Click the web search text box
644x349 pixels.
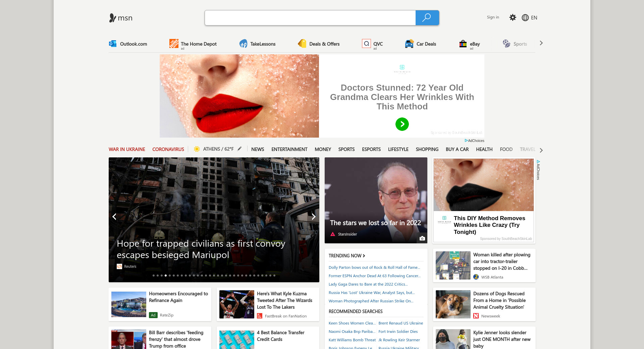[310, 18]
